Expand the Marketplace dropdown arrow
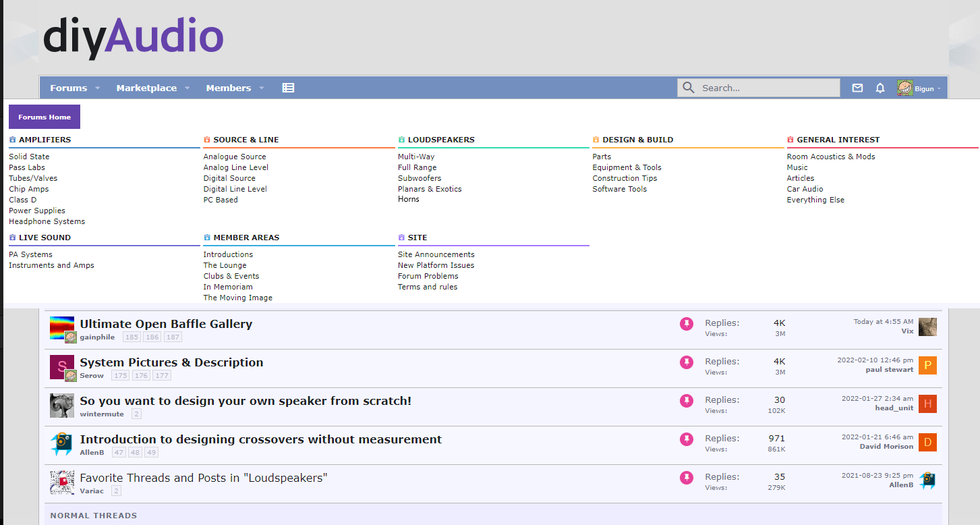The height and width of the screenshot is (525, 980). click(x=187, y=88)
